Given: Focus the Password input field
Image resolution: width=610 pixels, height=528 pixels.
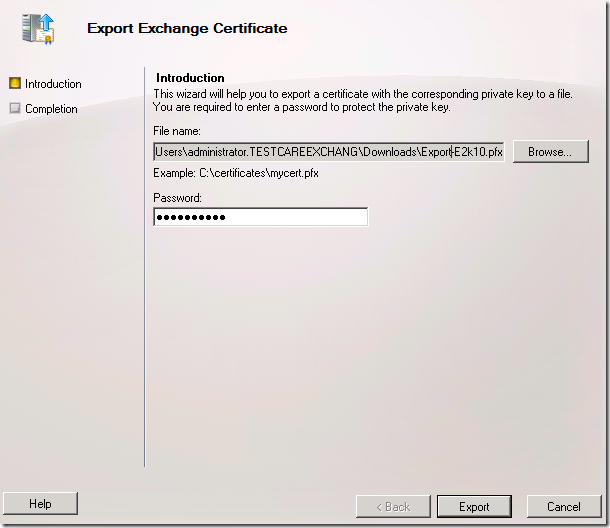Looking at the screenshot, I should click(x=260, y=217).
